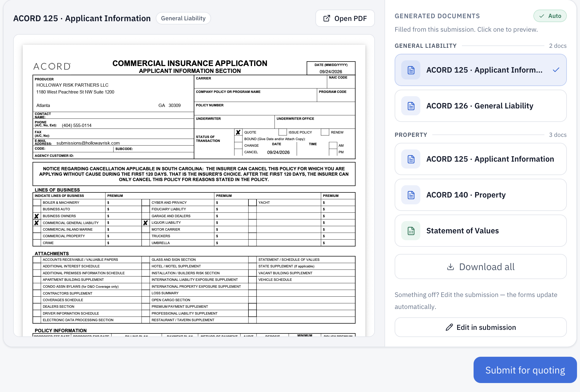This screenshot has width=580, height=392.
Task: Click the Auto status badge
Action: click(x=550, y=16)
